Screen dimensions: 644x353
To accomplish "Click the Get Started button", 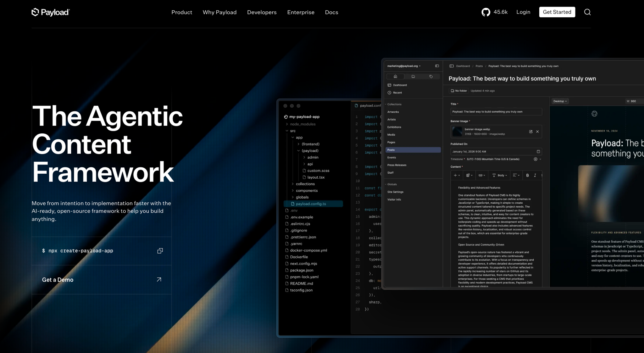I will (557, 12).
